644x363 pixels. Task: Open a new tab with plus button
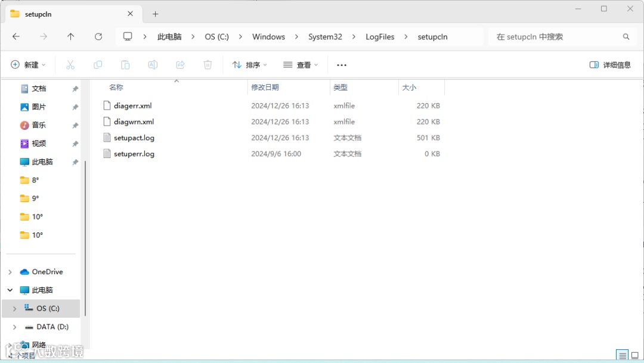tap(155, 14)
